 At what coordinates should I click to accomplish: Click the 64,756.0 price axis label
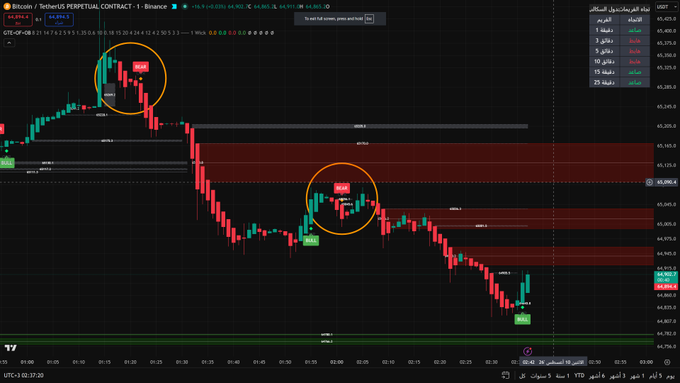point(667,347)
